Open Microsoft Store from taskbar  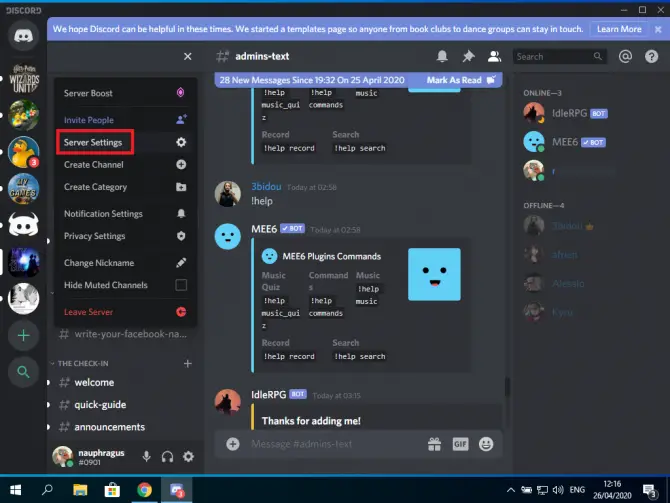point(112,490)
